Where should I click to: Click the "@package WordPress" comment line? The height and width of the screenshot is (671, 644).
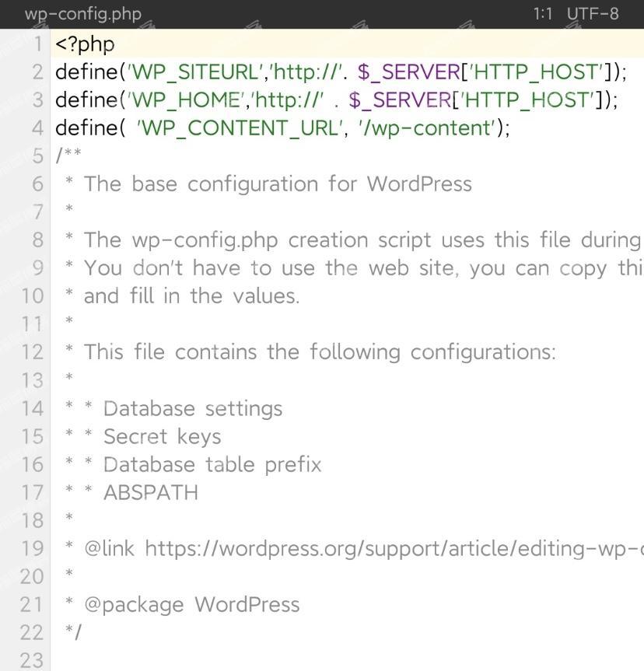[x=192, y=605]
